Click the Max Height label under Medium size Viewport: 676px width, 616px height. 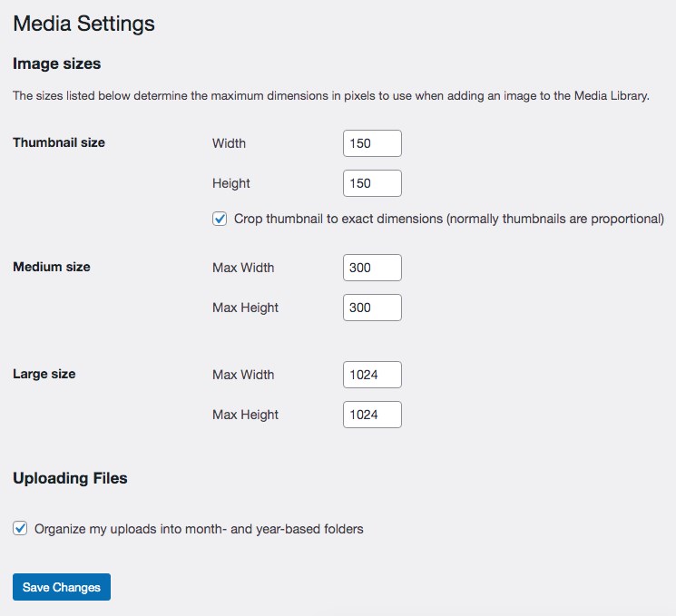click(245, 308)
